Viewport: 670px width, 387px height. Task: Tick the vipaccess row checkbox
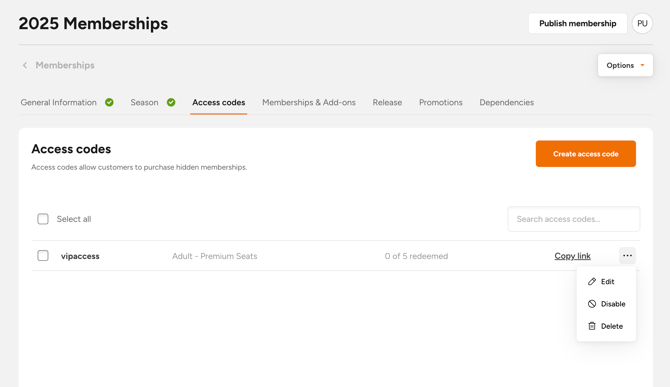click(x=43, y=256)
